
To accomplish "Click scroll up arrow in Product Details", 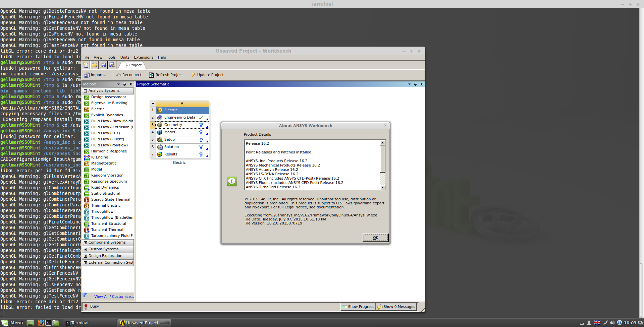I will pos(382,143).
